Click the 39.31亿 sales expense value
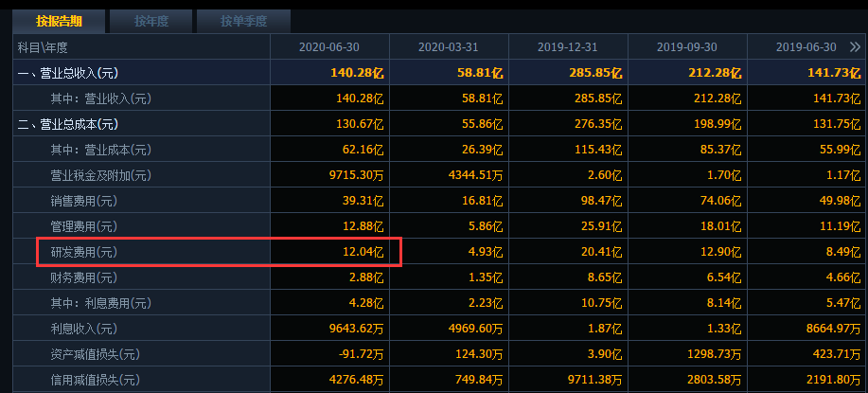Screen dimensions: 868x393 point(363,201)
